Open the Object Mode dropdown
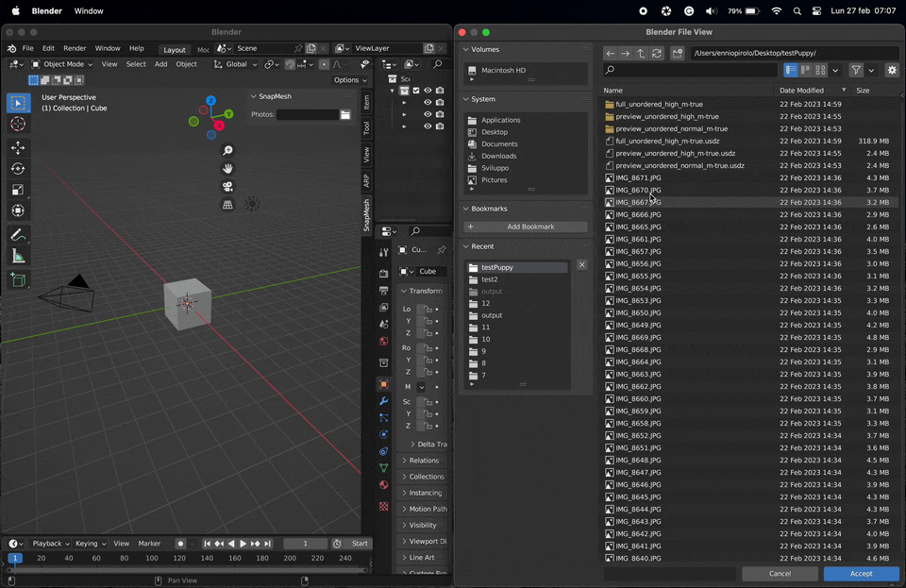This screenshot has height=588, width=906. click(x=62, y=65)
